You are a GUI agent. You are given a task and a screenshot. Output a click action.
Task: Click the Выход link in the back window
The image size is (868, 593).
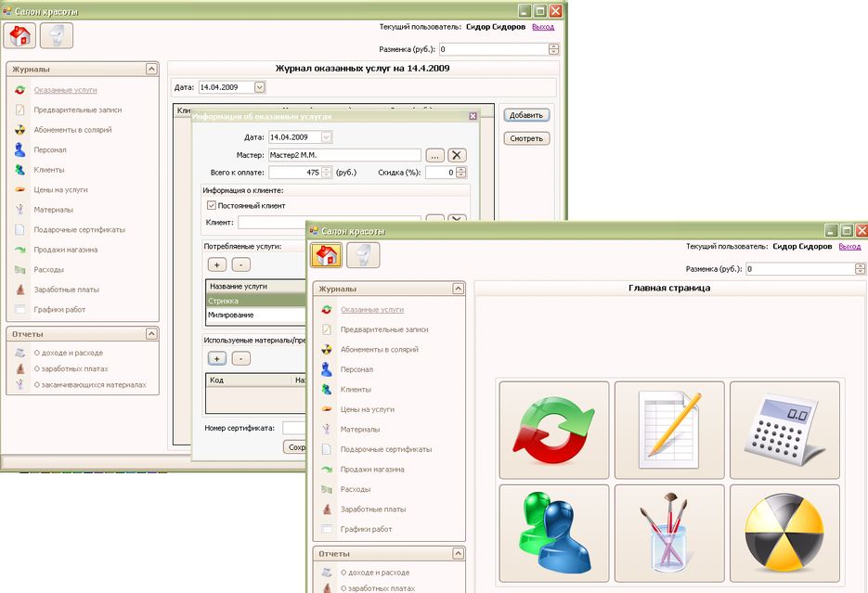click(543, 27)
